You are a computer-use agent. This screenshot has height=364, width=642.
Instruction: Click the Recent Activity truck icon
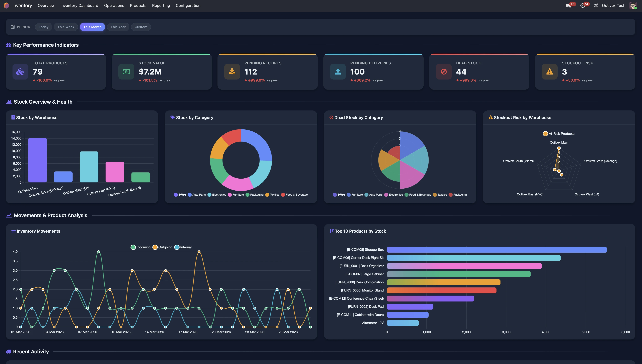8,352
